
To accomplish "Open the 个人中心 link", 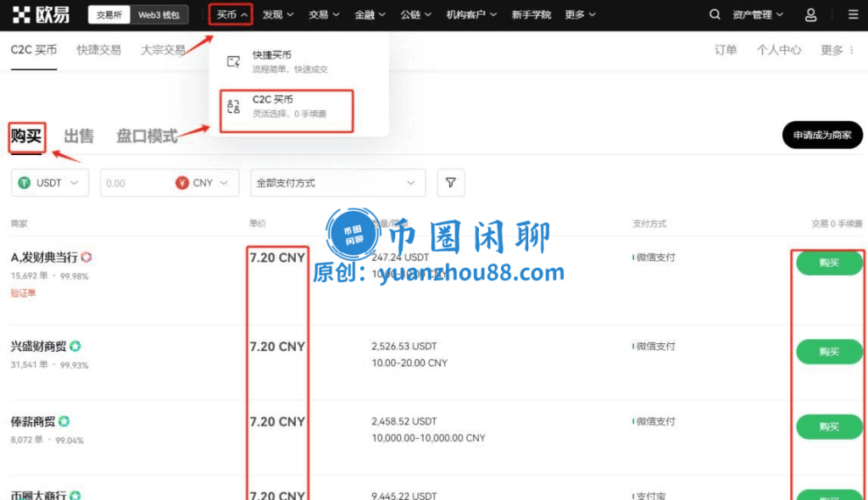I will (x=779, y=50).
